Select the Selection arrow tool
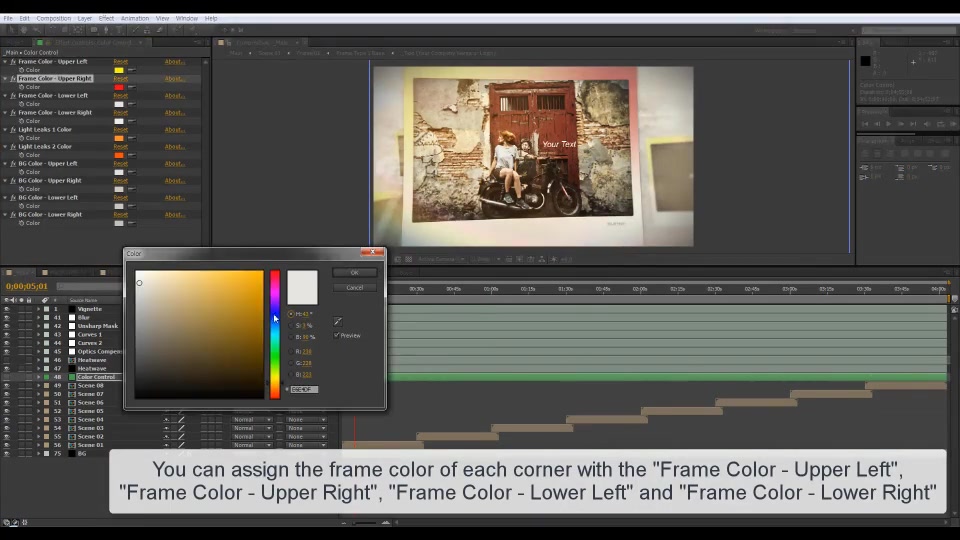 pyautogui.click(x=11, y=29)
